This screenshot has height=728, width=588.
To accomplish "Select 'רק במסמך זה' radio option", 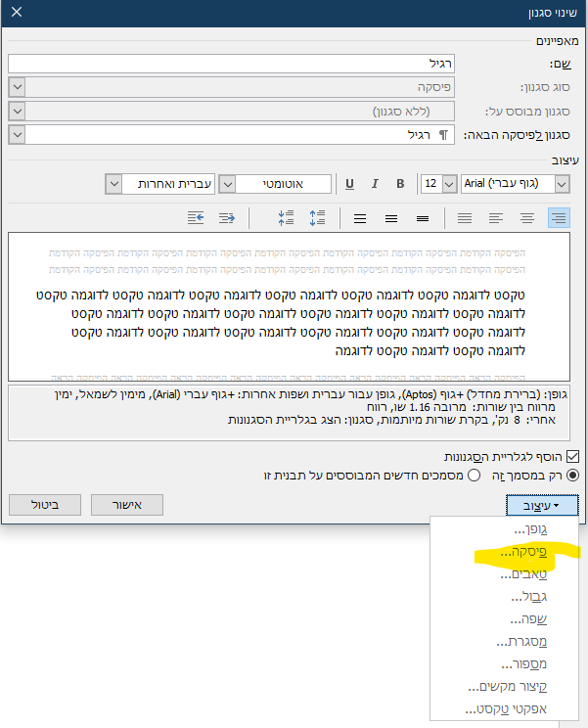I will (x=573, y=476).
